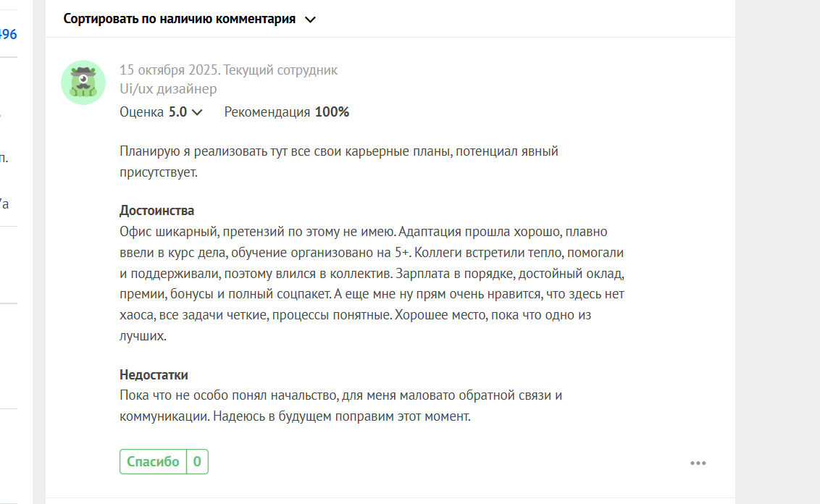Click the 'Ui/ux дизайнер' job title
This screenshot has width=820, height=504.
click(168, 89)
